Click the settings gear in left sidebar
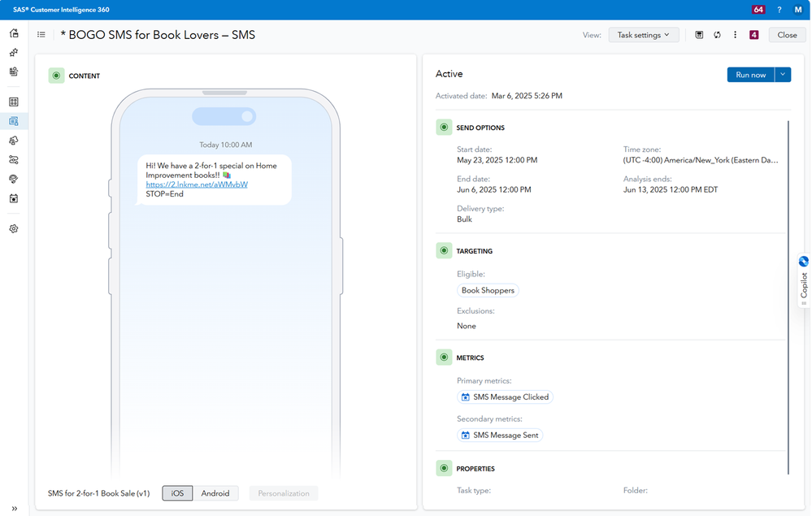Screen dimensions: 812x516 [x=14, y=229]
